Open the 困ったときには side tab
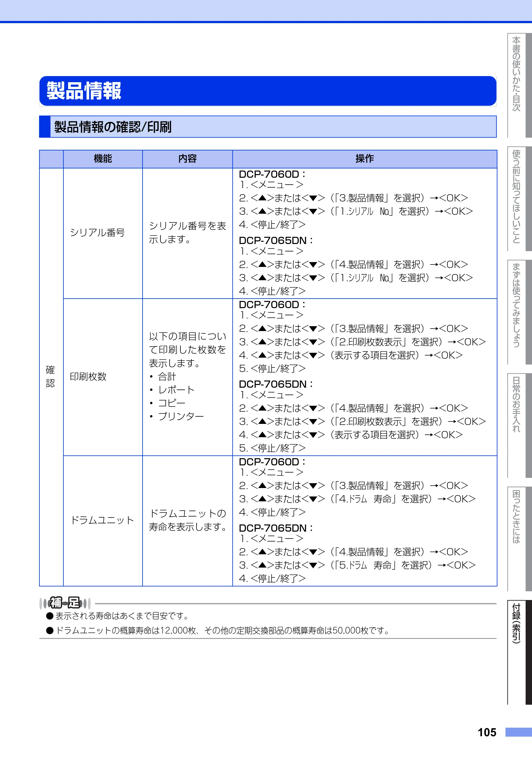This screenshot has height=757, width=532. pyautogui.click(x=519, y=539)
